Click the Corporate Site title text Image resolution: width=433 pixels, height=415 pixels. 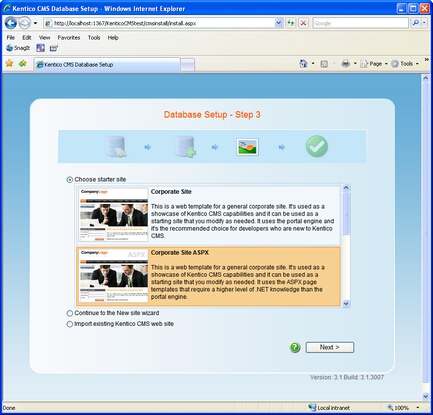[x=171, y=192]
